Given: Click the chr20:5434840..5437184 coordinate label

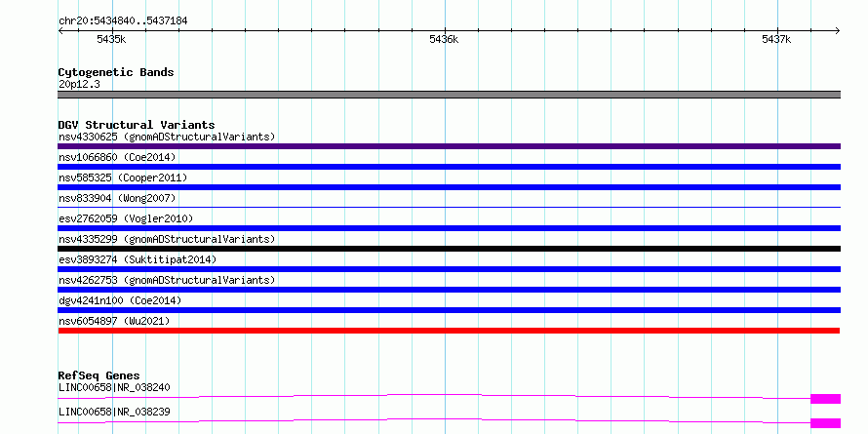Looking at the screenshot, I should coord(123,21).
